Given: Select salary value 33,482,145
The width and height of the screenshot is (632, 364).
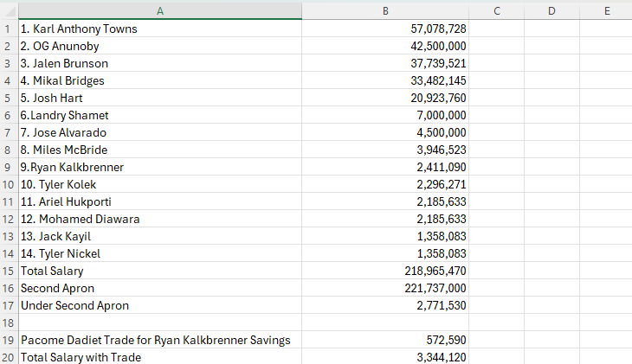Looking at the screenshot, I should [385, 80].
